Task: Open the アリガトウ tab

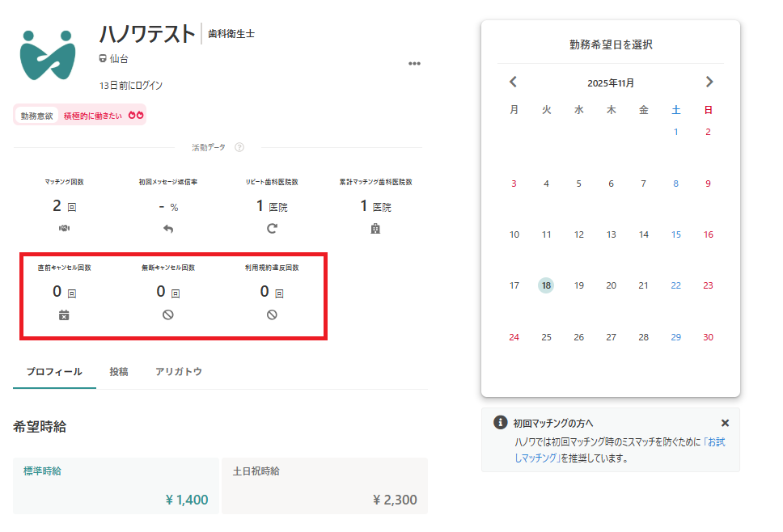Action: (x=178, y=372)
